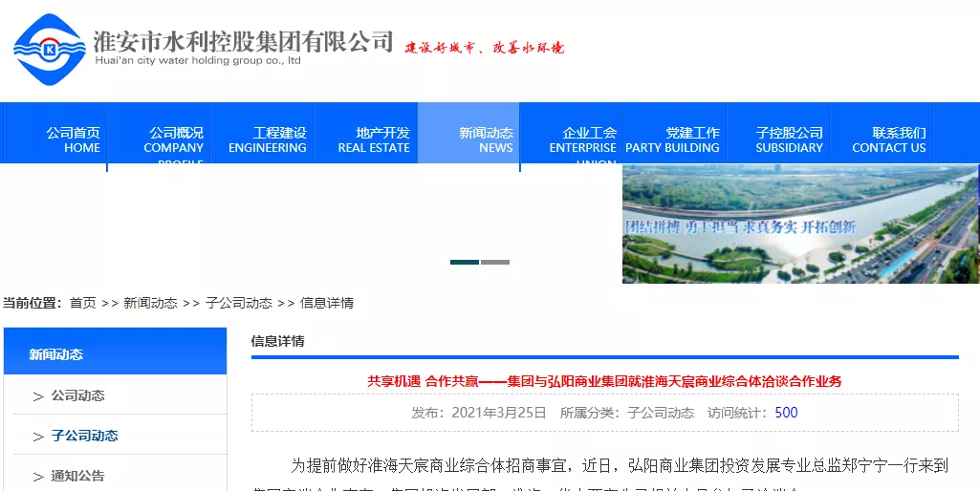Click the arrow before sidebar 公司动态
Image resolution: width=980 pixels, height=491 pixels.
click(38, 396)
